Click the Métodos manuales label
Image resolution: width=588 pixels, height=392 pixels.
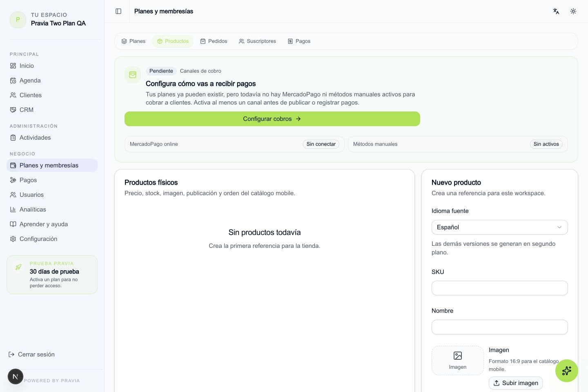click(375, 144)
